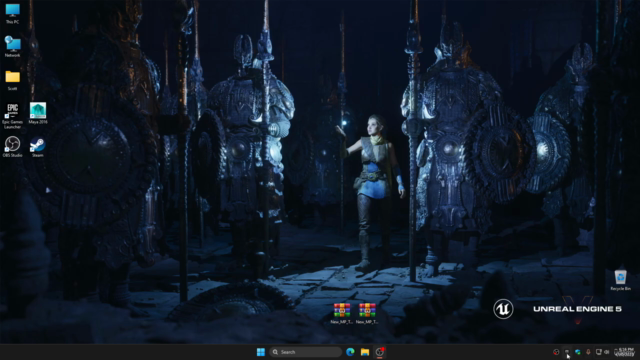
Task: Select the second New_MP_T archive file
Action: 367,313
